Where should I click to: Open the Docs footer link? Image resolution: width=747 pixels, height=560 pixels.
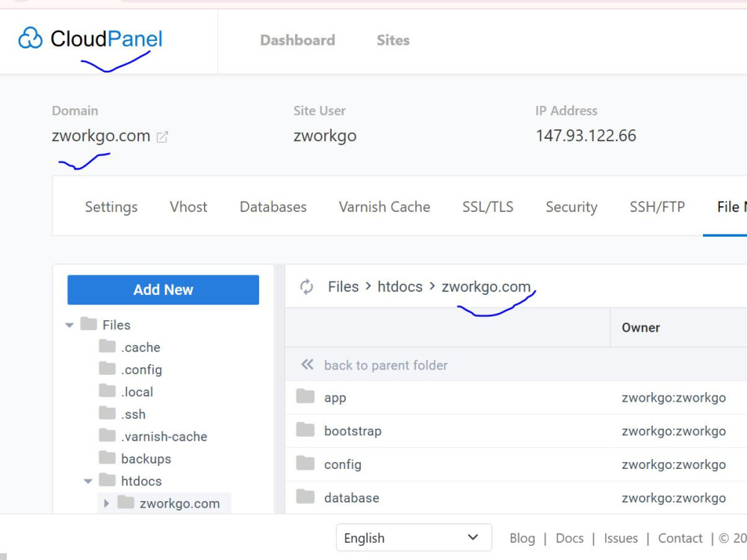(x=570, y=538)
